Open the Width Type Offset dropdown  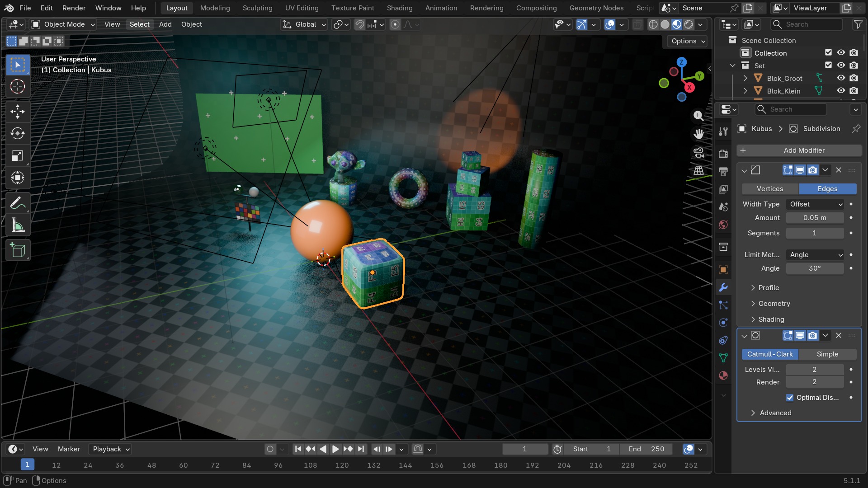click(x=816, y=204)
